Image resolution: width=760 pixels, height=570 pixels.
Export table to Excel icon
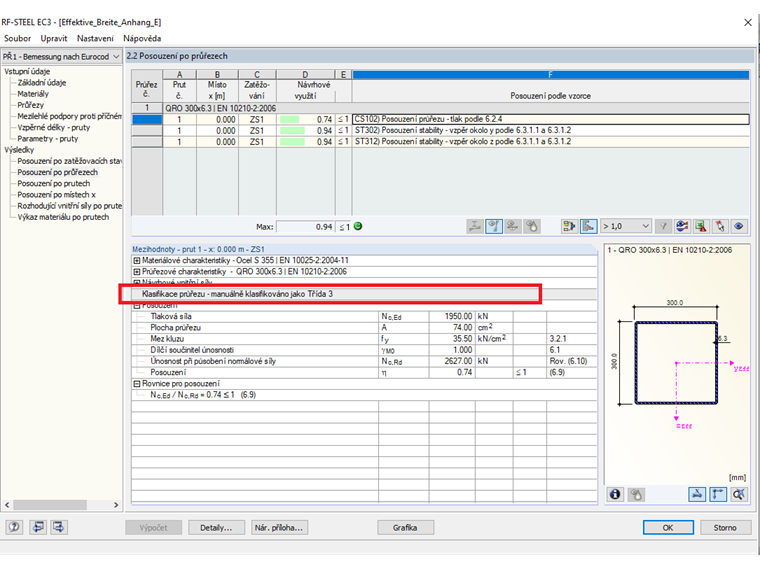701,226
